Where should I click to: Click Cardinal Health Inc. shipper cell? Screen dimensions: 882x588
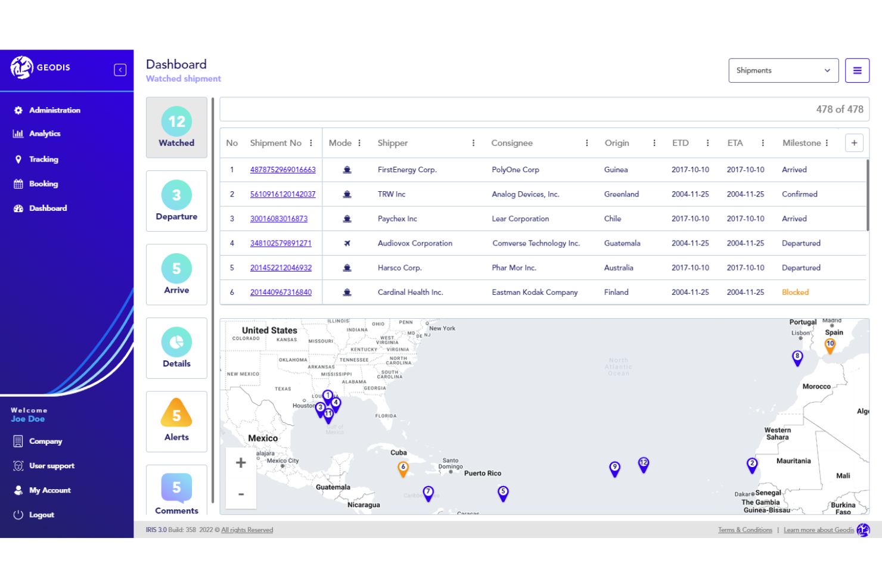(x=410, y=292)
